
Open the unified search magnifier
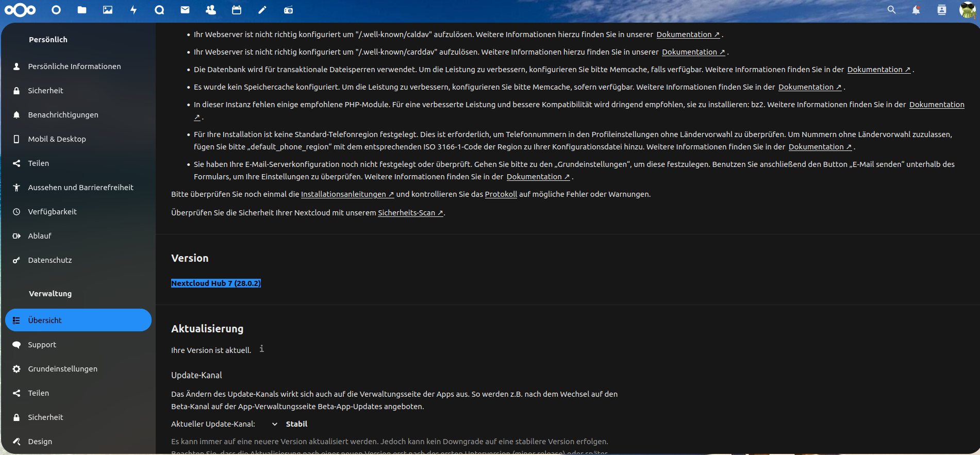[891, 10]
